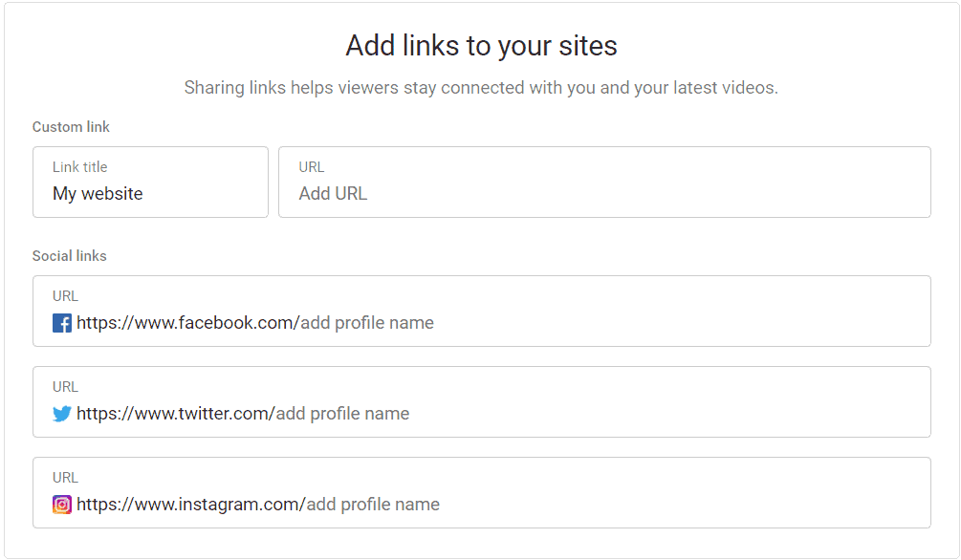Screen dimensions: 961x560
Task: Click the https://www.instagram.com/ prefix text
Action: (190, 505)
